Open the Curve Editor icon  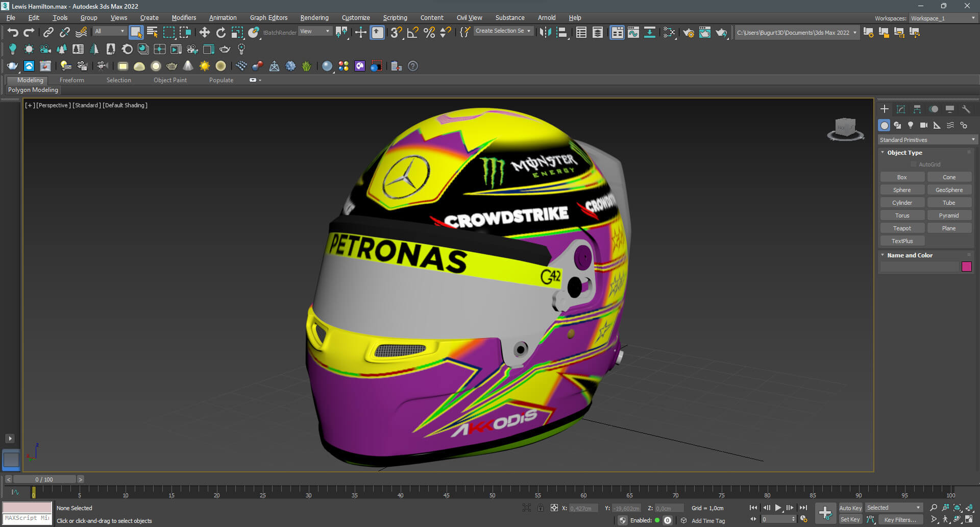633,33
